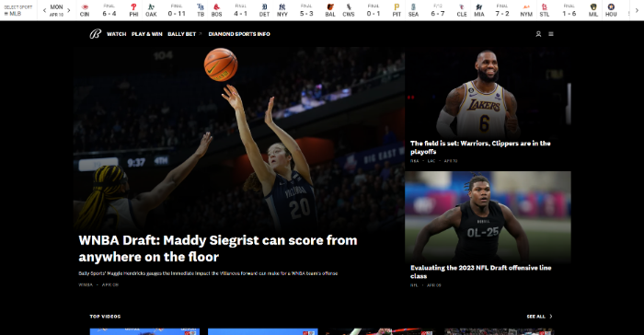
Task: Click the St. Louis Cardinals logo
Action: (545, 7)
